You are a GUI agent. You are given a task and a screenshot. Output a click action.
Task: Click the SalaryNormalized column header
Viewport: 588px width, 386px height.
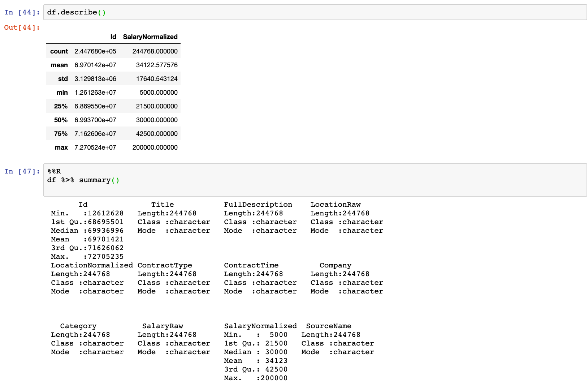tap(150, 37)
